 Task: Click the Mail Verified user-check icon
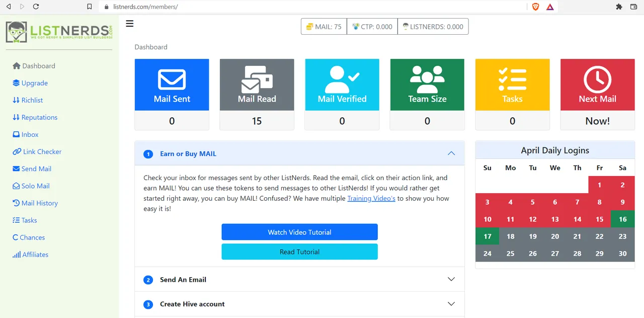click(342, 79)
